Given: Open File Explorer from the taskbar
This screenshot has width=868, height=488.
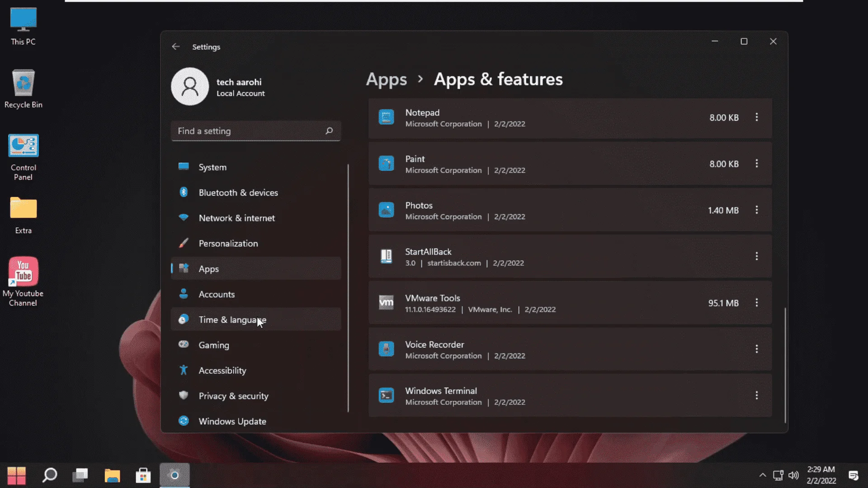Looking at the screenshot, I should point(112,475).
